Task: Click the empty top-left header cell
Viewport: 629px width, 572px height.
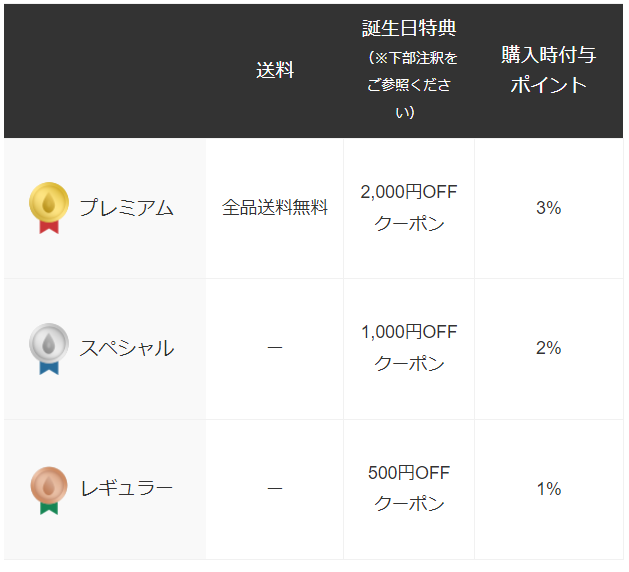Action: pyautogui.click(x=105, y=71)
